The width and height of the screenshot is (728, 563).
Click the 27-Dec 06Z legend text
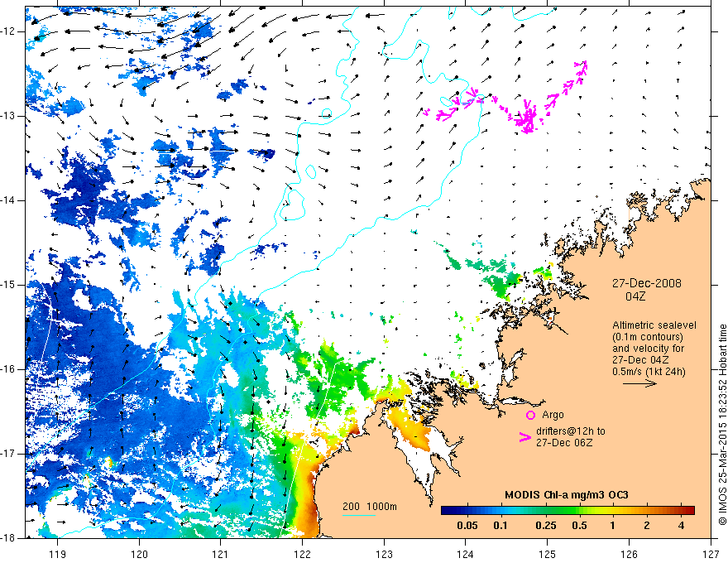564,443
